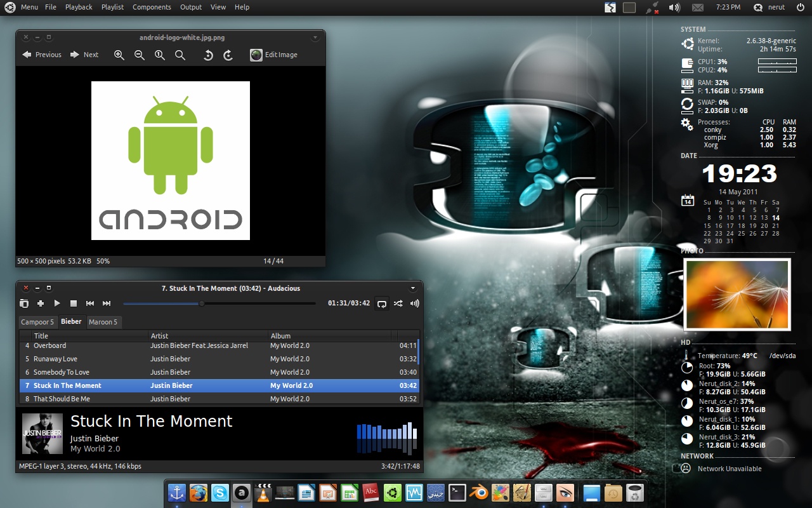This screenshot has width=812, height=508.
Task: Click the Justin Bieber album art thumbnail
Action: [43, 434]
